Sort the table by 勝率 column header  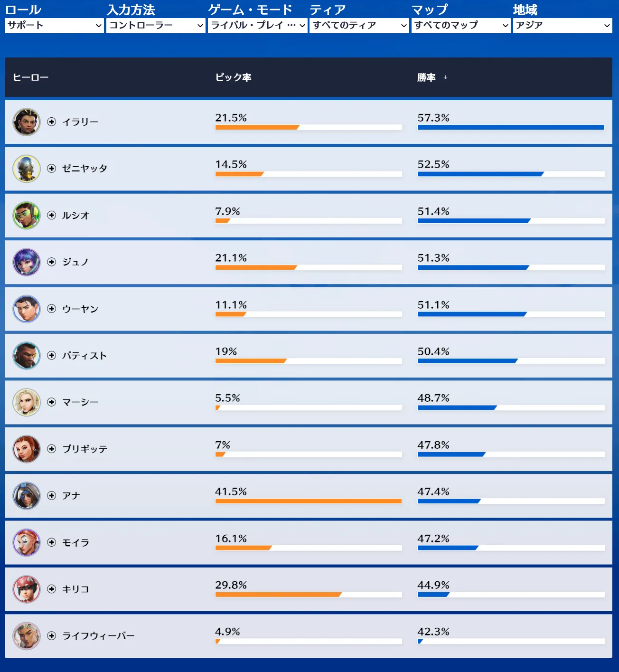tap(427, 77)
